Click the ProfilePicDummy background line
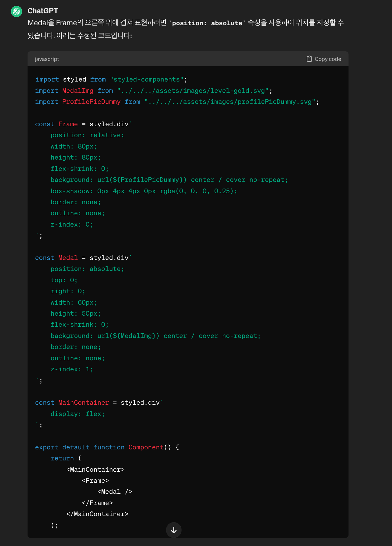392x546 pixels. pyautogui.click(x=169, y=180)
